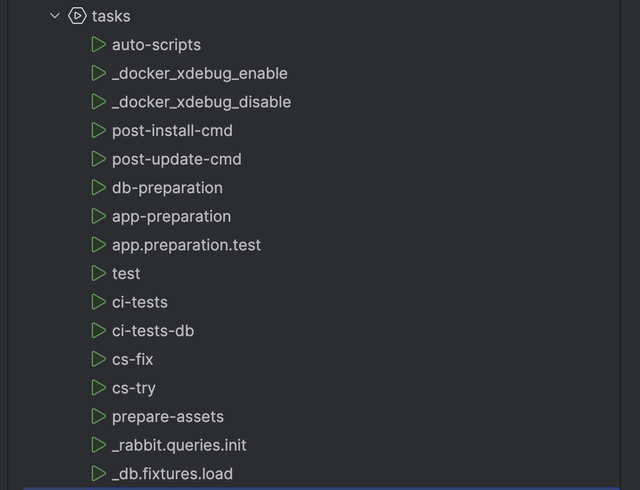Click run icon next to _db.fixtures.load

click(x=98, y=473)
